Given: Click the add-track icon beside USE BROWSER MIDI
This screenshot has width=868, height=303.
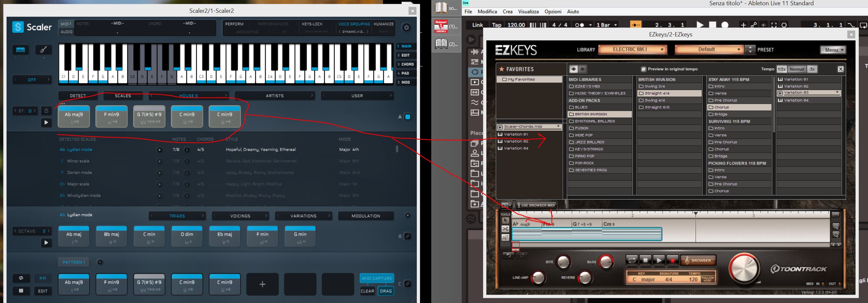Looking at the screenshot, I should tap(506, 205).
